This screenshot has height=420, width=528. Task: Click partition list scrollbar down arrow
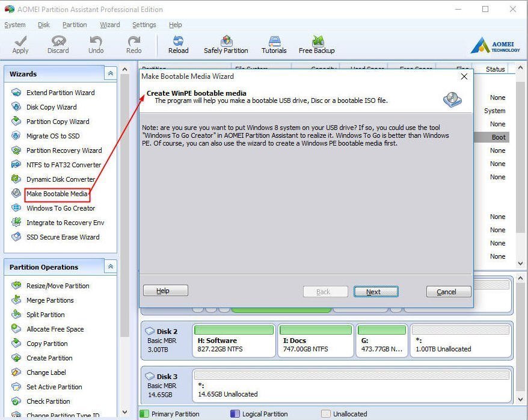521,264
